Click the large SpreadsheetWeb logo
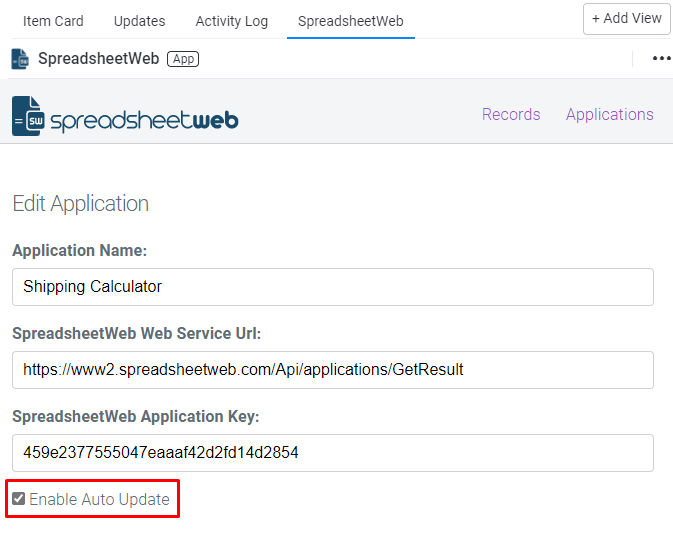Screen dimensions: 673x540 [x=125, y=117]
